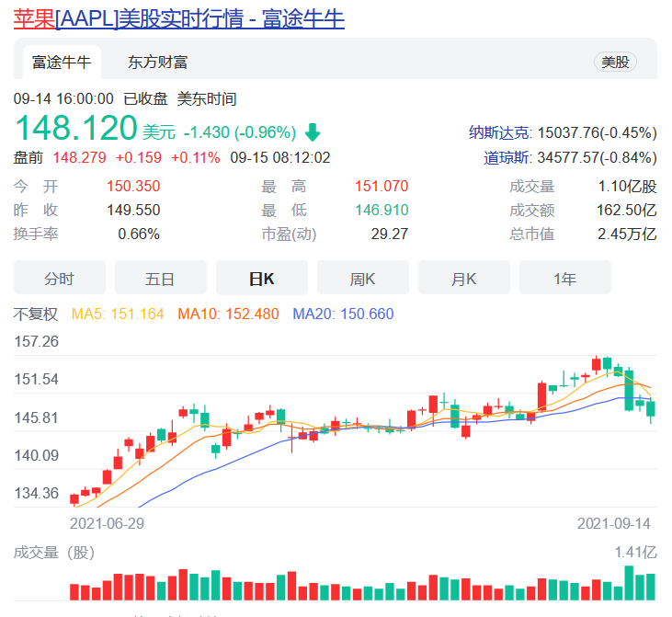Click the pre-market percentage +0.11%
Image resolution: width=672 pixels, height=617 pixels.
pos(196,157)
